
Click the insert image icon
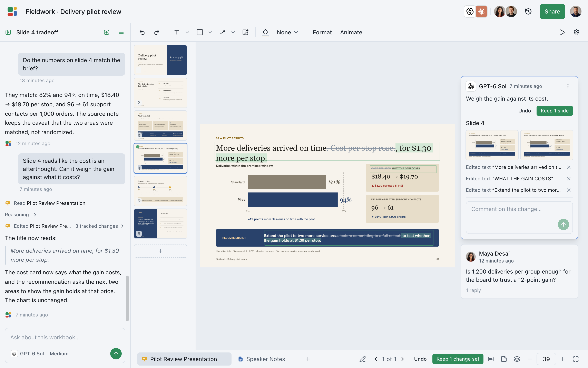pos(245,32)
